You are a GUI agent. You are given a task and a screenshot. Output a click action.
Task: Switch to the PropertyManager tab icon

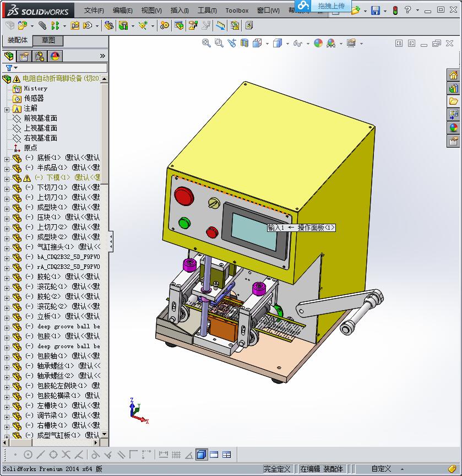click(24, 56)
